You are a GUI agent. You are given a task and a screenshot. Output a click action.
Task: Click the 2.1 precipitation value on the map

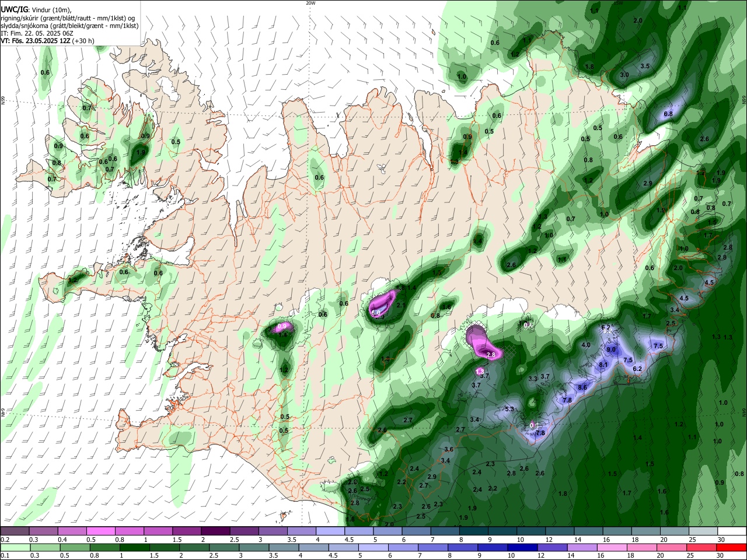point(401,305)
